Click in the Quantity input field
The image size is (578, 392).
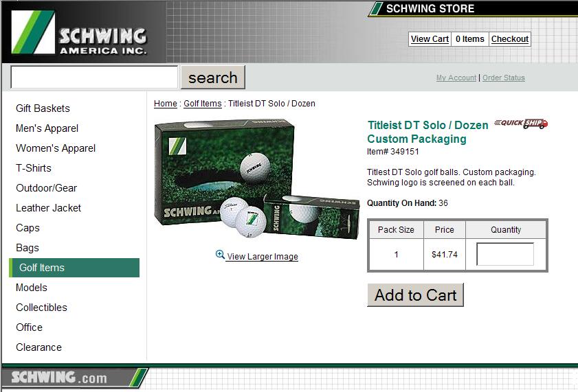point(505,254)
